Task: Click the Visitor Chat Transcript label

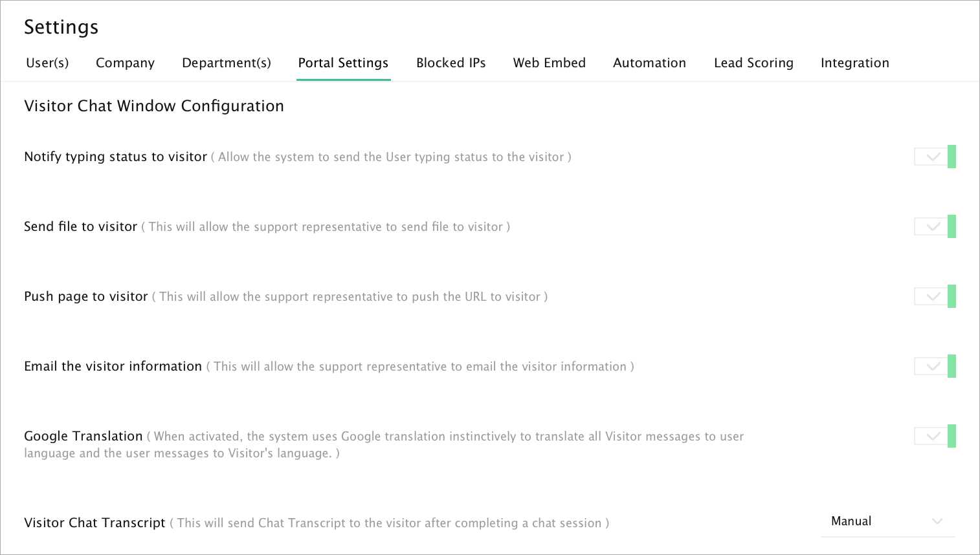Action: pyautogui.click(x=95, y=523)
